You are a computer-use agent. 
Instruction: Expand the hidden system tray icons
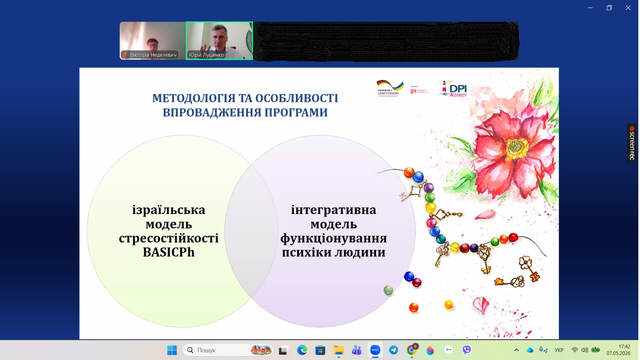(x=516, y=350)
